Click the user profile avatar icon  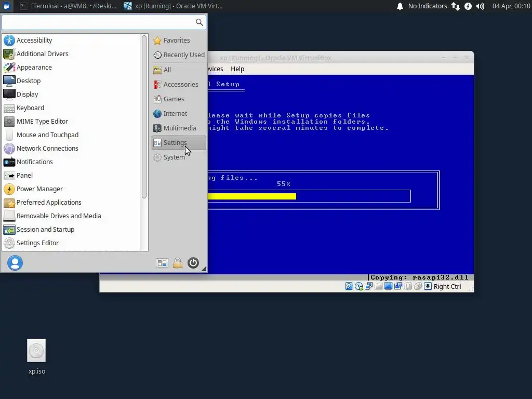pos(15,263)
